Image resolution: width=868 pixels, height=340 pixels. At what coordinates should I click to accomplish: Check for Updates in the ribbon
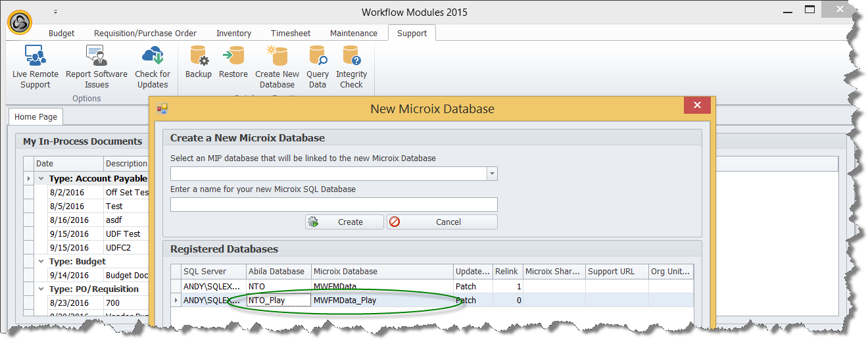tap(153, 67)
